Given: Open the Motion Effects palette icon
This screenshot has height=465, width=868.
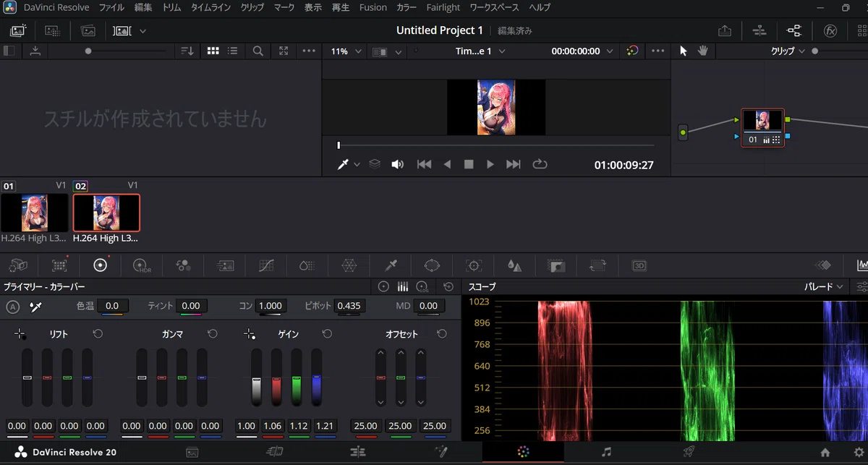Looking at the screenshot, I should (x=225, y=265).
